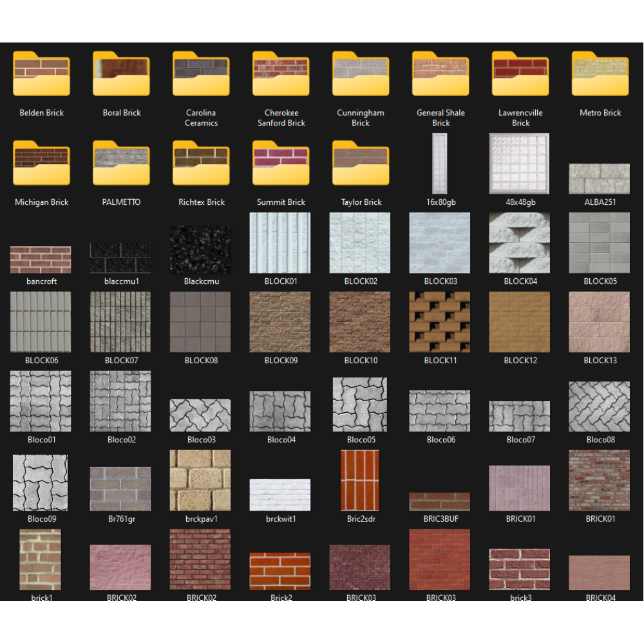
Task: Open the Boral Brick folder
Action: click(x=121, y=74)
